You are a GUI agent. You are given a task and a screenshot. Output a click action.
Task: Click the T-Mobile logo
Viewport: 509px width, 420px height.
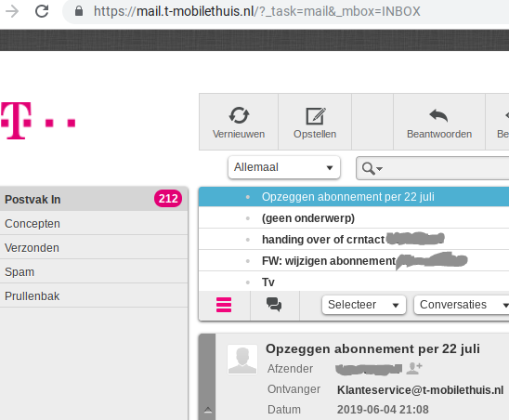point(38,121)
